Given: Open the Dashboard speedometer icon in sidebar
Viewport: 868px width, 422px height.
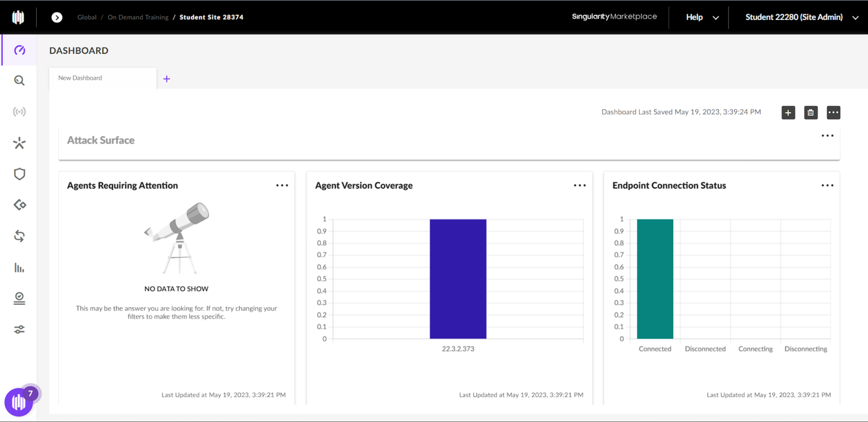Looking at the screenshot, I should tap(19, 50).
